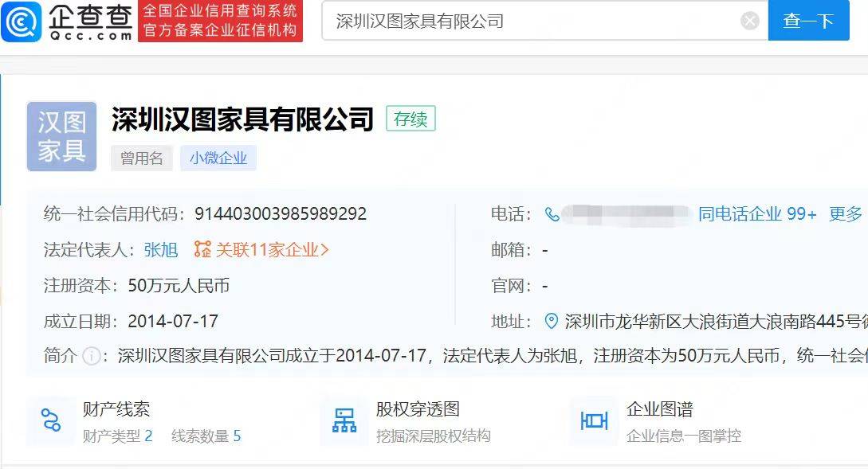Click the address location pin icon
The width and height of the screenshot is (868, 469).
(x=552, y=322)
